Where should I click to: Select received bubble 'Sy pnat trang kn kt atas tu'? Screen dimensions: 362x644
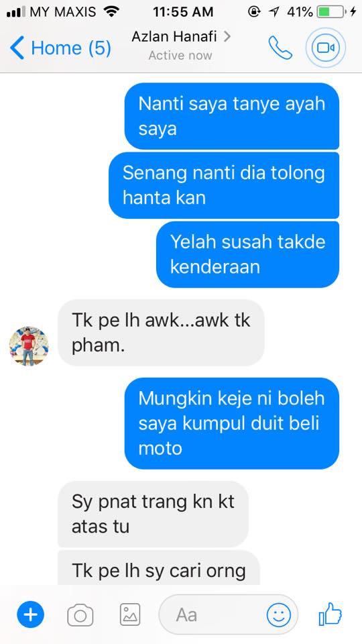tap(153, 515)
